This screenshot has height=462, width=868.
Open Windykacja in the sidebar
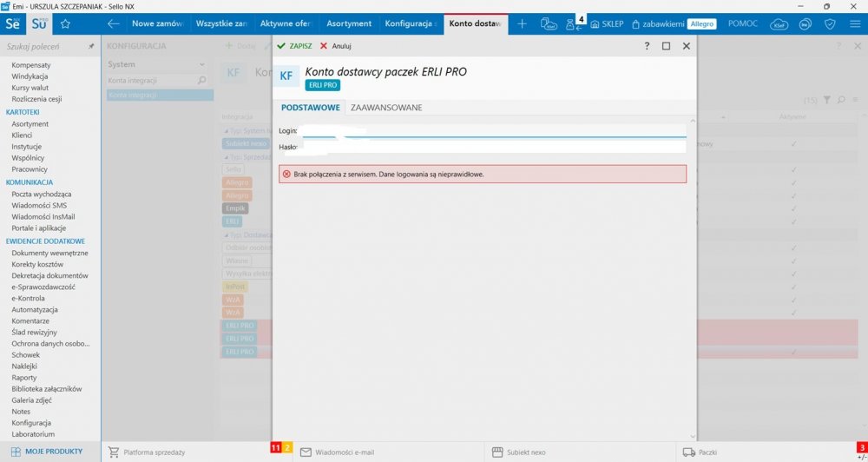(30, 76)
